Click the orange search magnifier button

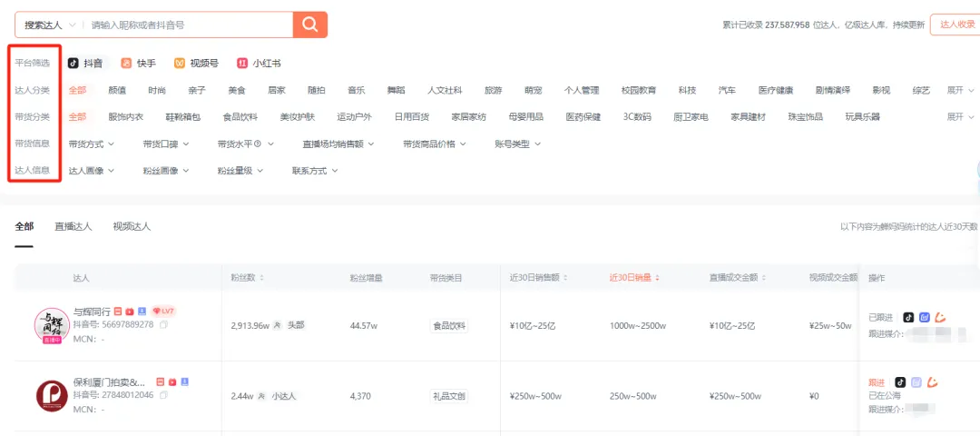coord(310,25)
